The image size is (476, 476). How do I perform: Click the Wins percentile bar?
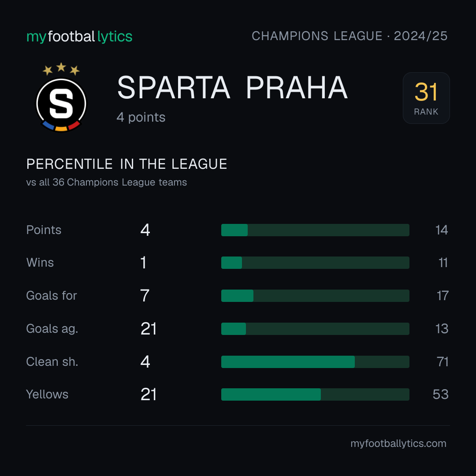coord(315,263)
